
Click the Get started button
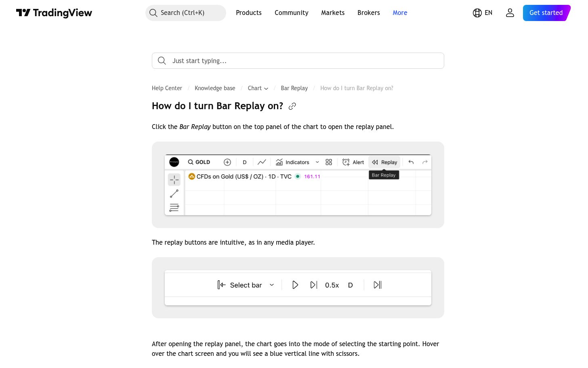pos(546,13)
